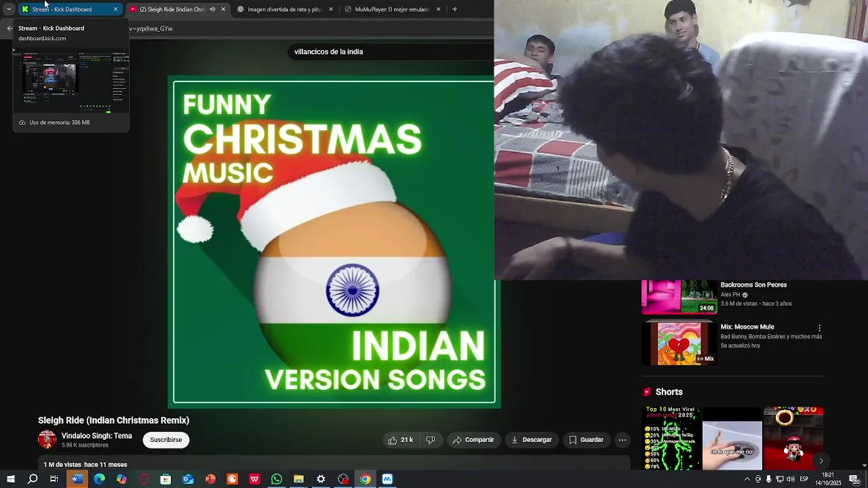Open Microsoft Store from taskbar
The image size is (868, 488).
(165, 479)
